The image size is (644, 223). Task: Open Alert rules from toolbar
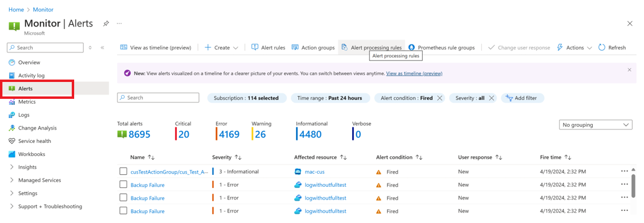point(268,48)
